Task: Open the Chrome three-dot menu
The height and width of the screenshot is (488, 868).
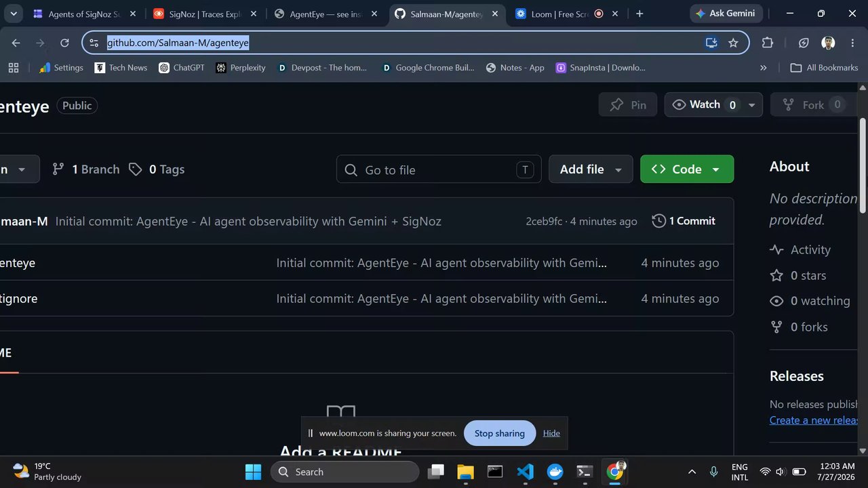Action: 852,43
